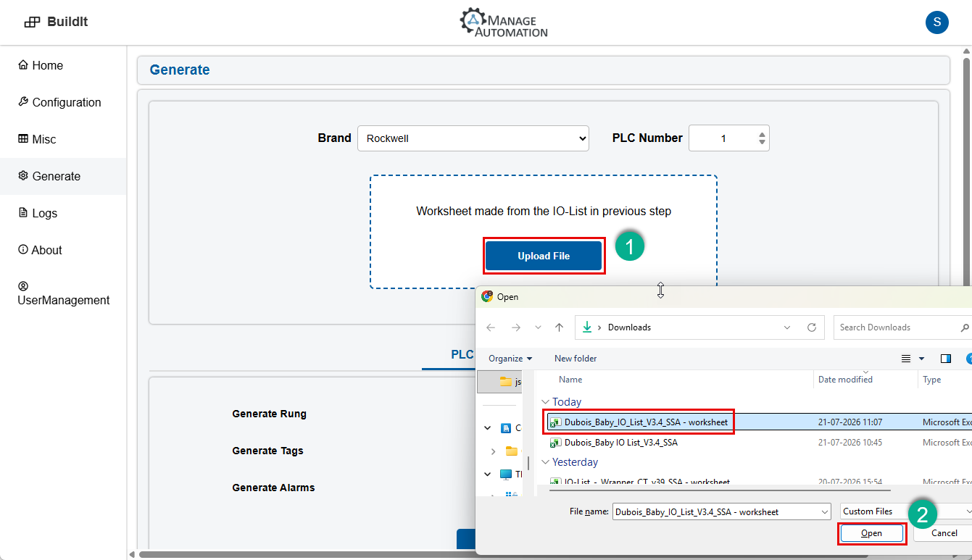Select IO-List - Wrapper_CT_v39_SSA - worksheet file
The height and width of the screenshot is (560, 972).
[x=647, y=482]
